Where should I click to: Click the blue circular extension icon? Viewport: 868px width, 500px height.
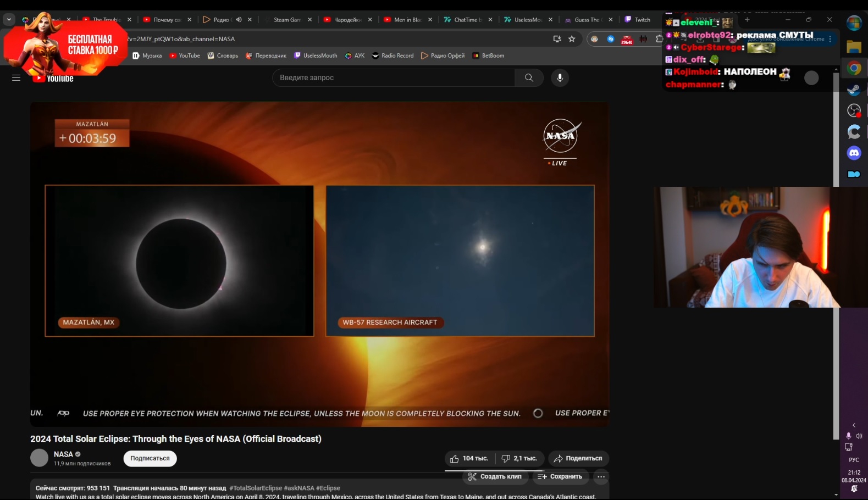coord(610,39)
